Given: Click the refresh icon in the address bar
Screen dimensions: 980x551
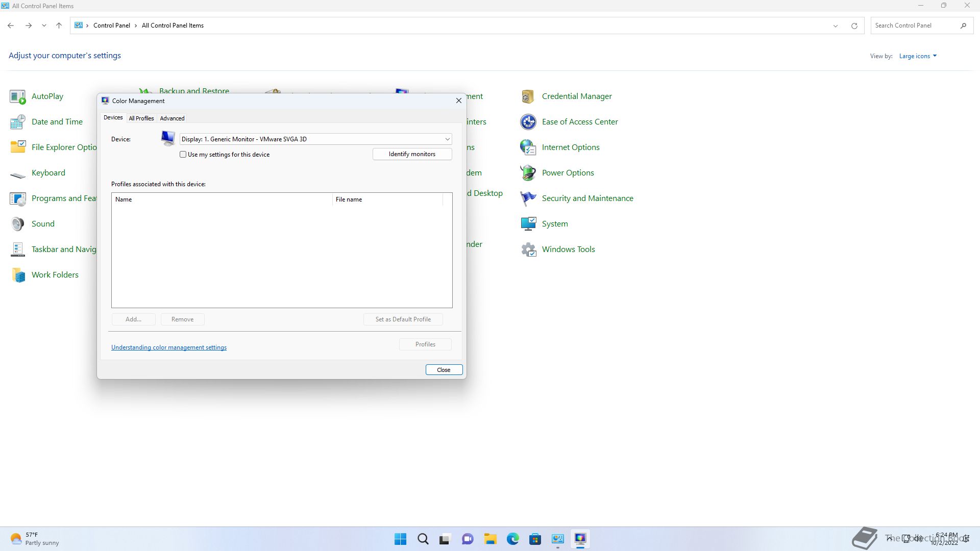Looking at the screenshot, I should (x=854, y=26).
